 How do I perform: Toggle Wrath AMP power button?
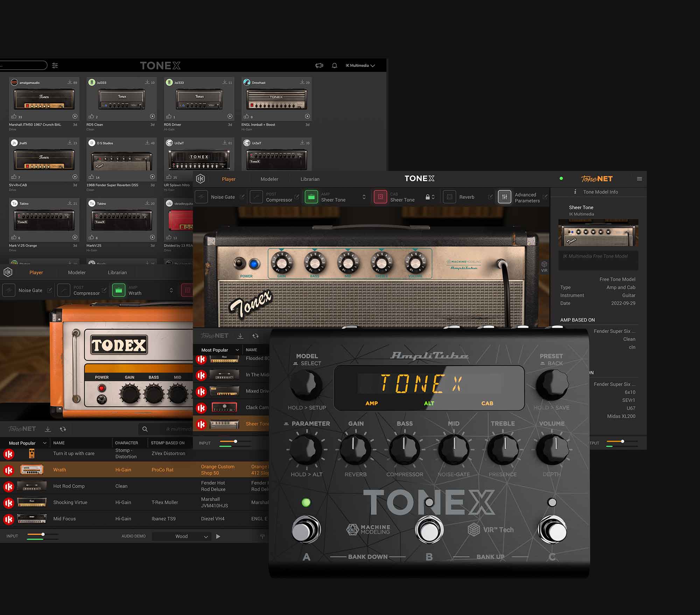click(119, 290)
